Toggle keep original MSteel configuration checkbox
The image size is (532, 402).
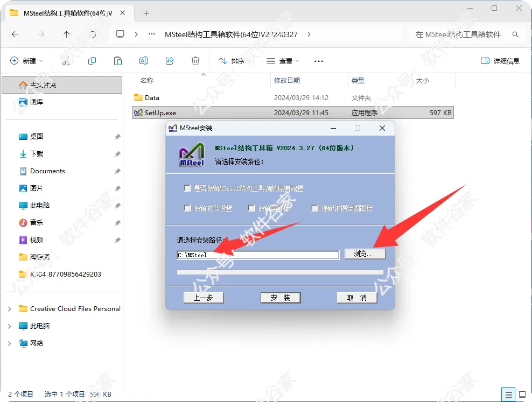click(187, 188)
